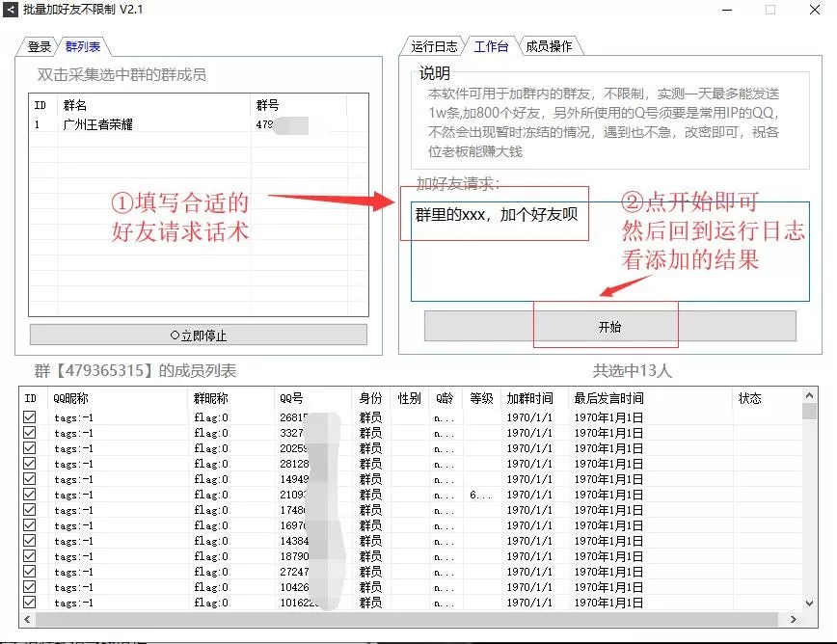Click 1970/1/1 in the QQ 101622 row
This screenshot has height=644, width=837.
click(529, 603)
